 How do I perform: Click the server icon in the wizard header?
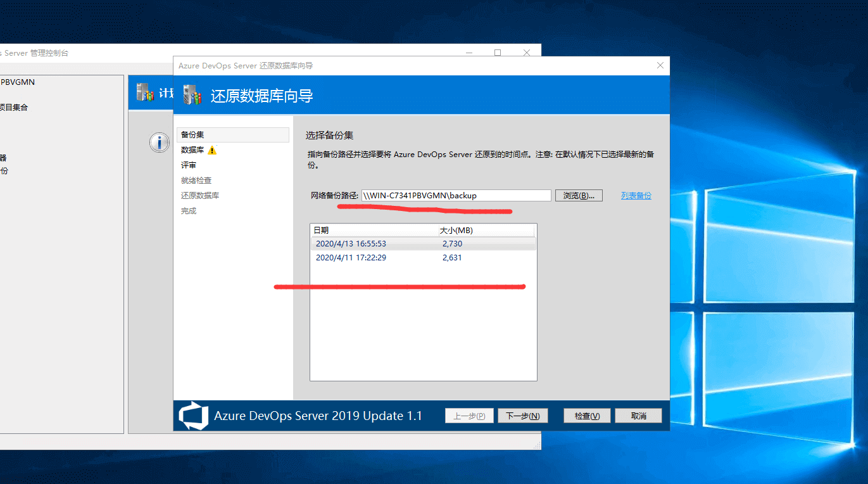click(x=192, y=95)
